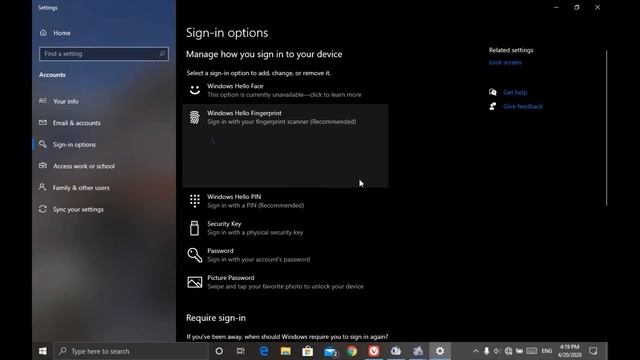Open Vivaldi browser from taskbar
The width and height of the screenshot is (640, 360).
374,351
